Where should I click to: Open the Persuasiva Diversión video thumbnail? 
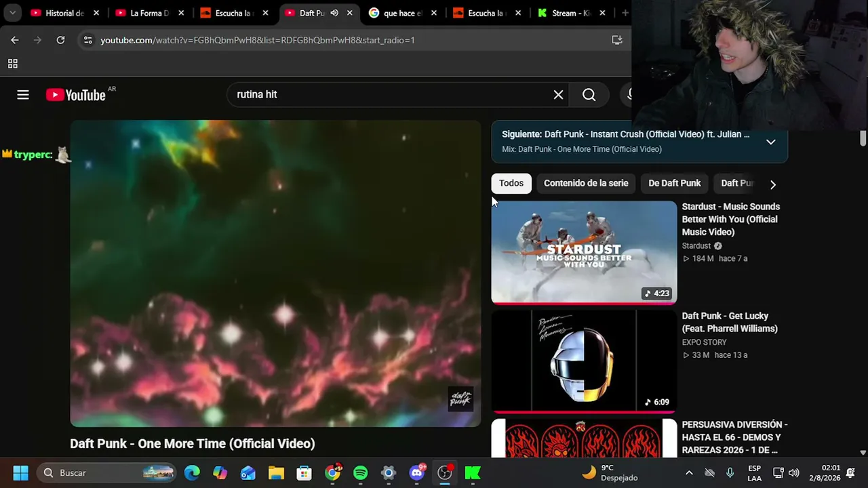[584, 439]
